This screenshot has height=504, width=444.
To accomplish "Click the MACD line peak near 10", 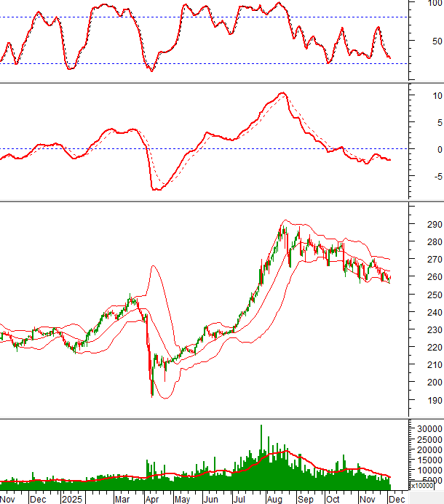I will point(282,94).
